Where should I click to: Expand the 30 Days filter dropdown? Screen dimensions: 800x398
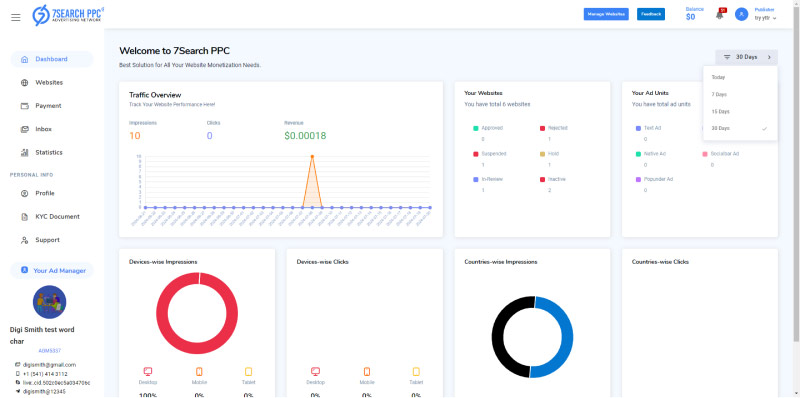746,57
